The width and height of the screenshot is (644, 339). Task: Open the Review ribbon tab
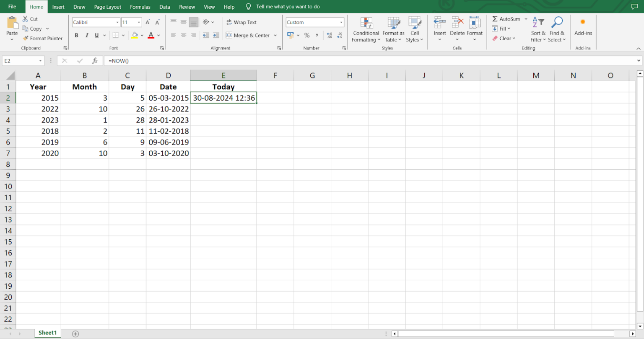[x=187, y=6]
